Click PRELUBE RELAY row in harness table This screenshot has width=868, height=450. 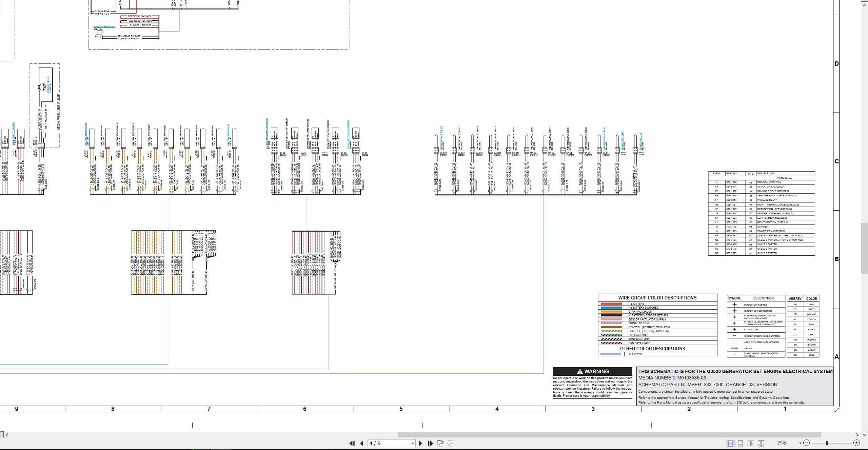click(x=761, y=200)
